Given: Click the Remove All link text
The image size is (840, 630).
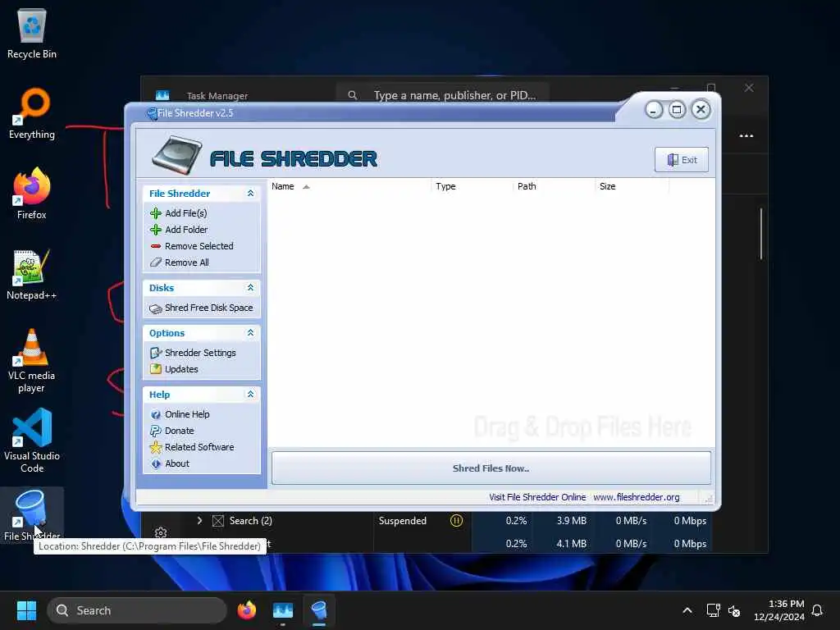Looking at the screenshot, I should tap(187, 262).
